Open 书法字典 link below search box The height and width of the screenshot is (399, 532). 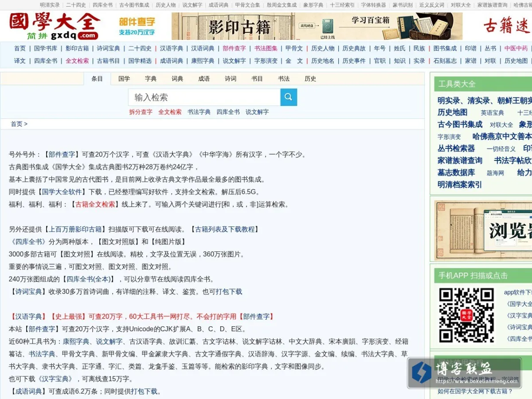(x=199, y=112)
